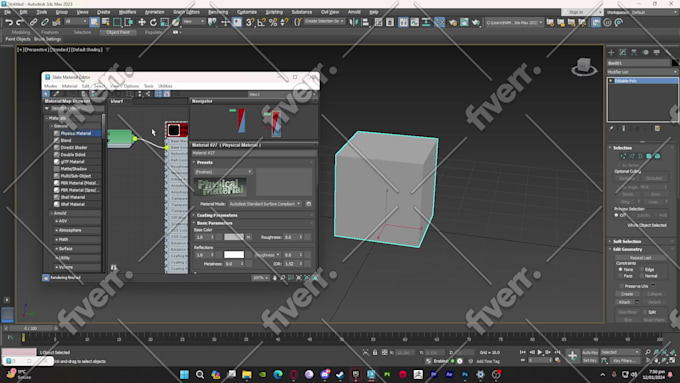Activate the Select and Move tool

(x=142, y=22)
